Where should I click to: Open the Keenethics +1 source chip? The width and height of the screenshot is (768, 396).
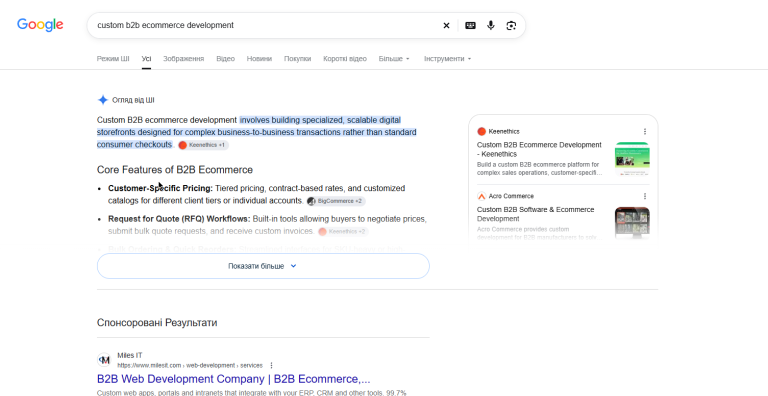tap(203, 145)
